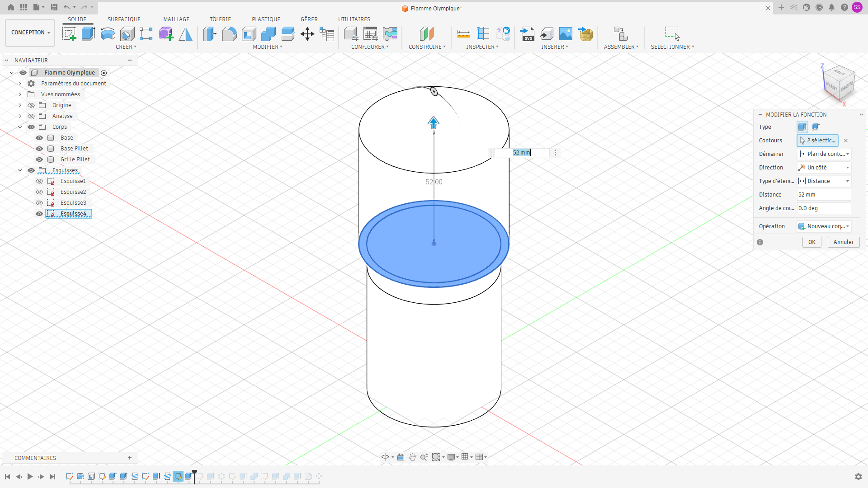Screen dimensions: 868x488
Task: Show Esquisse1 sketch
Action: click(x=39, y=181)
